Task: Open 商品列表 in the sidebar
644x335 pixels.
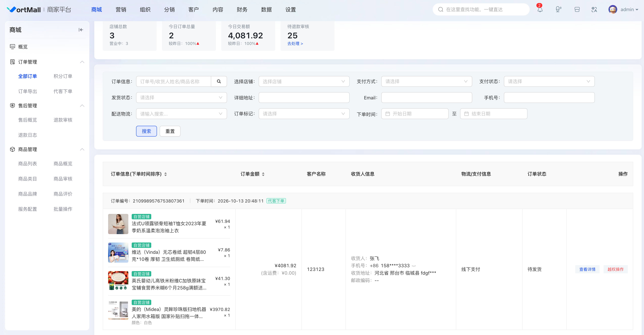Action: click(27, 163)
